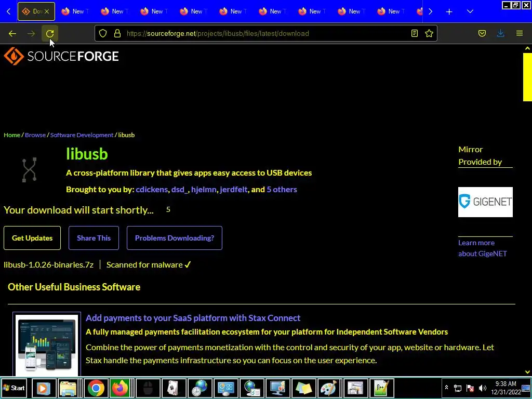
Task: Open the mouse settings taskbar icon
Action: 148,388
